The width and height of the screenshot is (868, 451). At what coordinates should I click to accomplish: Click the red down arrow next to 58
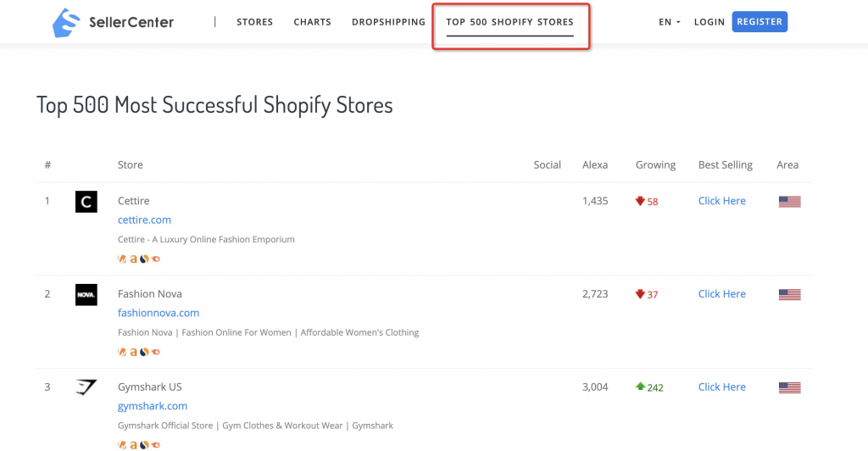click(640, 201)
